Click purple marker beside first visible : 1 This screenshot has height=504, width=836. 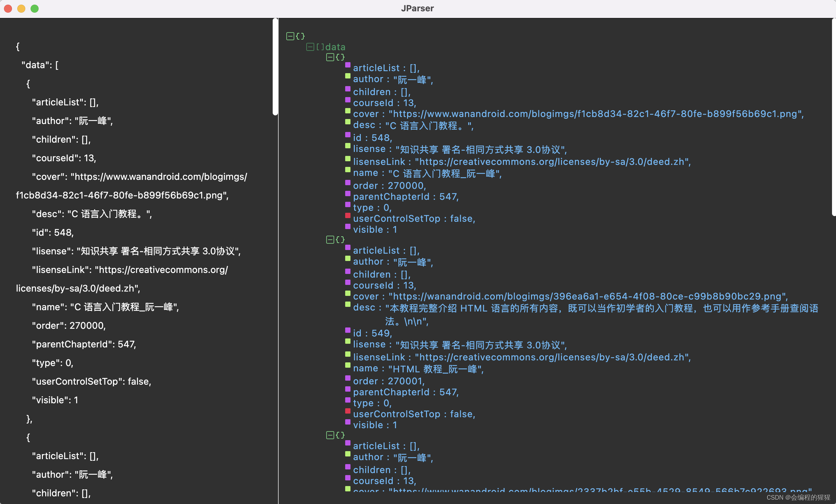348,226
